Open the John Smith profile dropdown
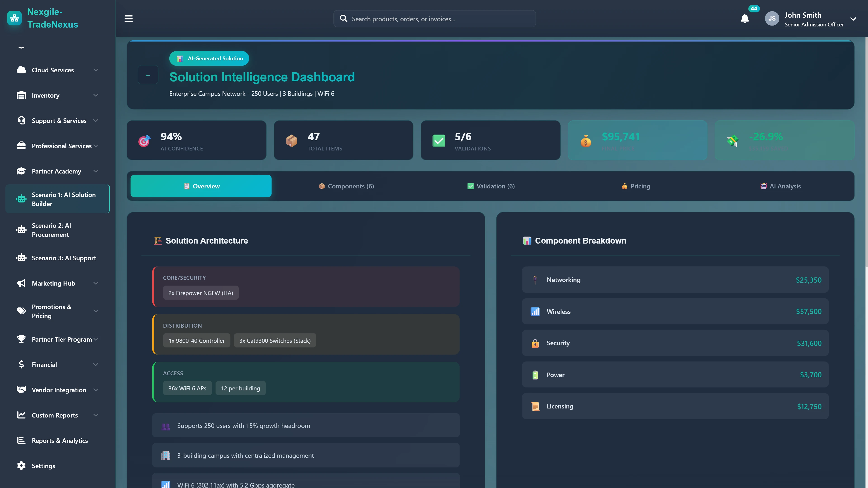This screenshot has width=868, height=488. click(854, 19)
